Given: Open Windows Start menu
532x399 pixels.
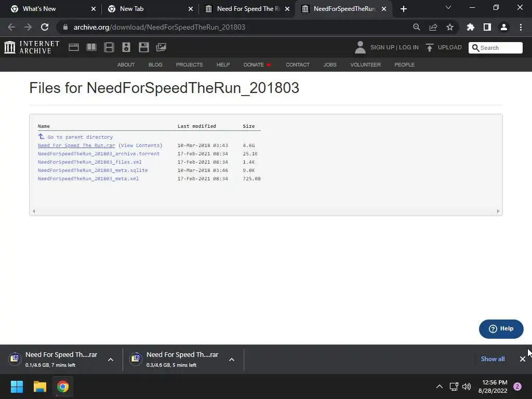Looking at the screenshot, I should [x=17, y=387].
